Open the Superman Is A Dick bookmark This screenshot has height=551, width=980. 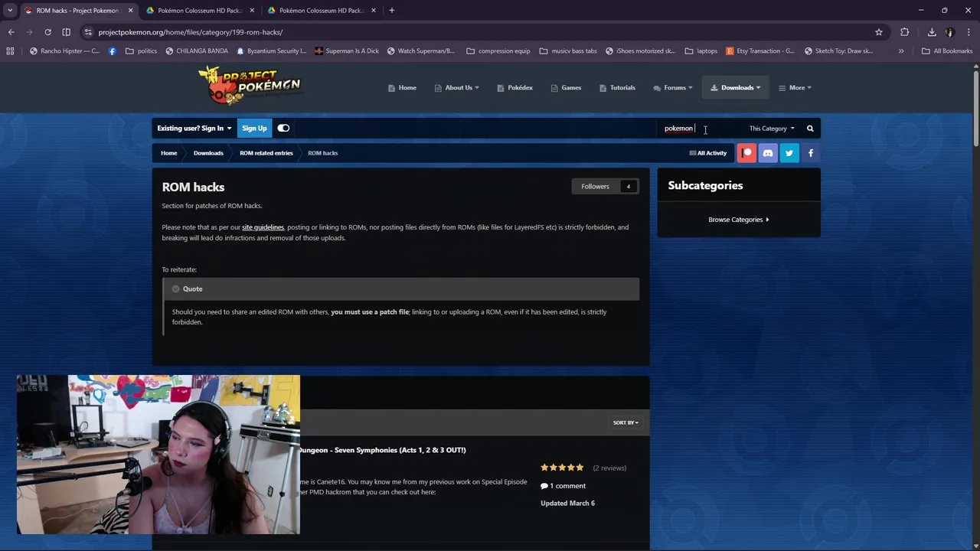[x=346, y=51]
